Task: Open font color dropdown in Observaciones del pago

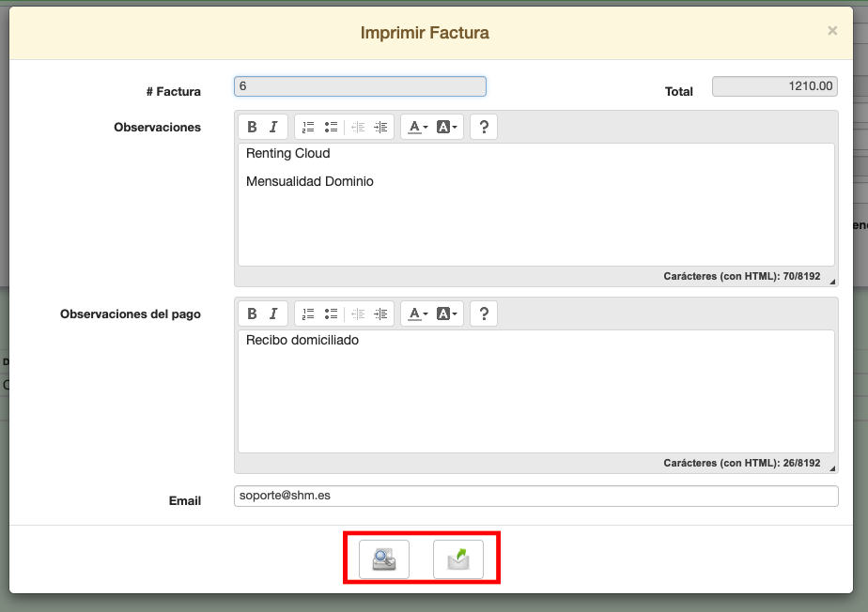Action: coord(418,314)
